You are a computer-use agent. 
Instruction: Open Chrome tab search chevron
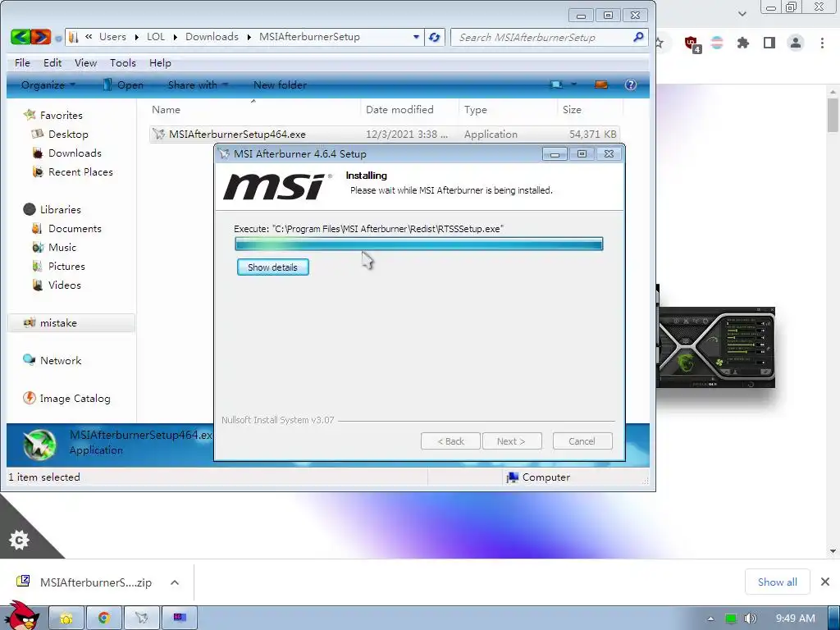(x=742, y=14)
